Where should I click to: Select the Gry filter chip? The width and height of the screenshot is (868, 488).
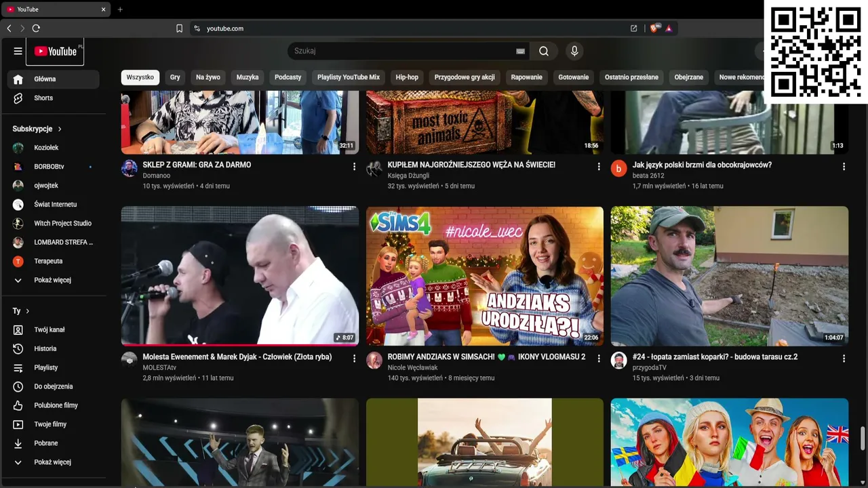175,77
